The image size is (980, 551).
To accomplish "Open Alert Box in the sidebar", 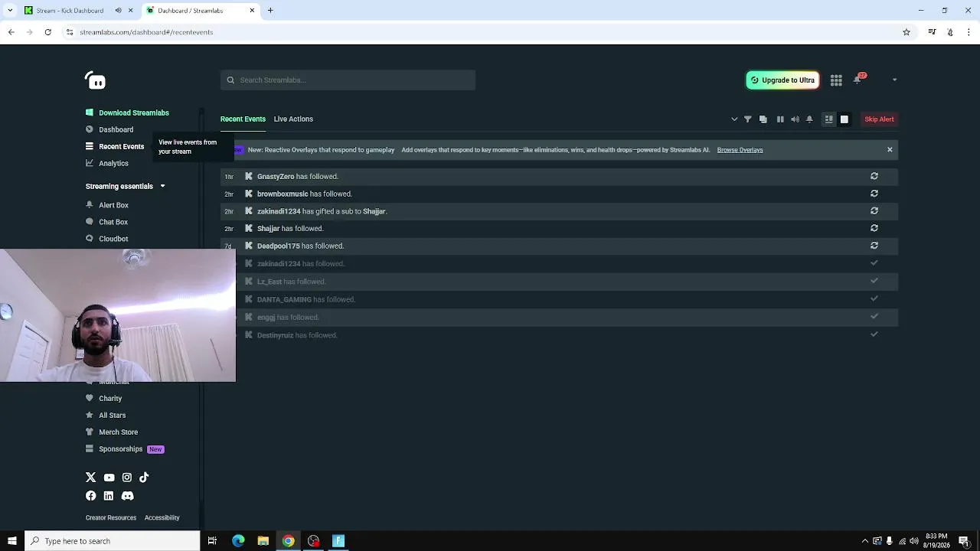I will tap(107, 205).
